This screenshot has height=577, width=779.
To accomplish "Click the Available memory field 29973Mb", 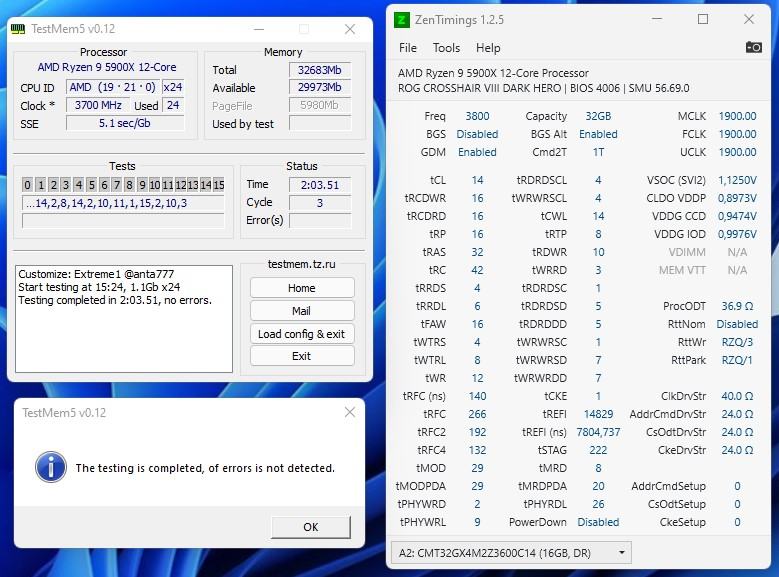I will coord(320,87).
